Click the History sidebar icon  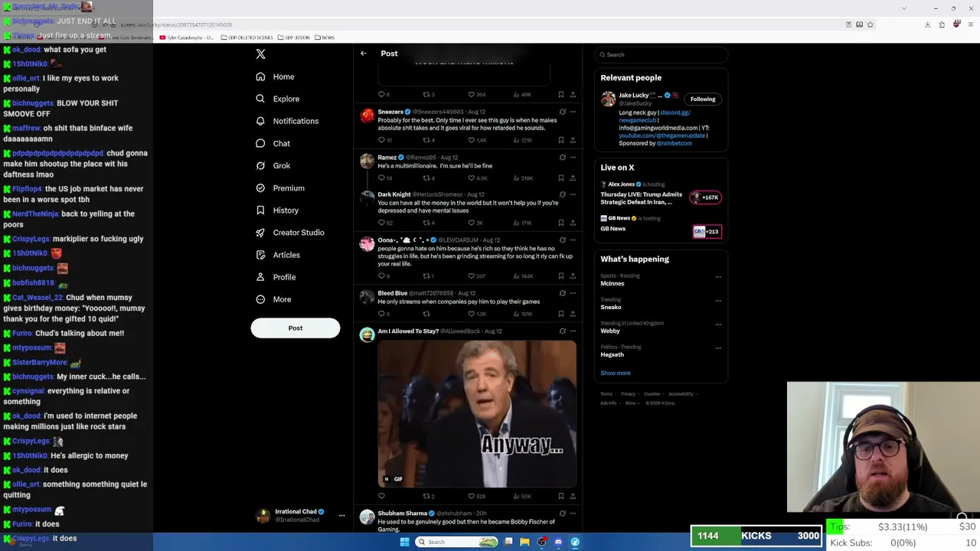(260, 210)
